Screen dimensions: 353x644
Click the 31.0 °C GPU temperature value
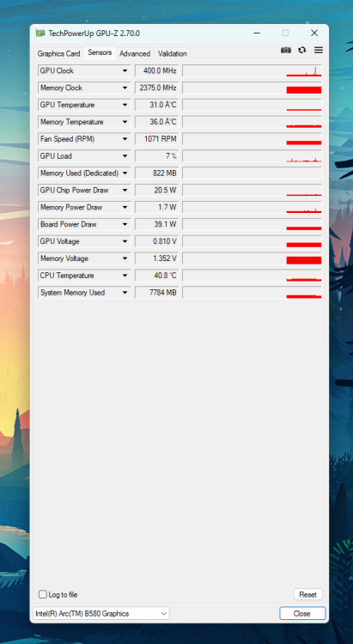tap(157, 105)
